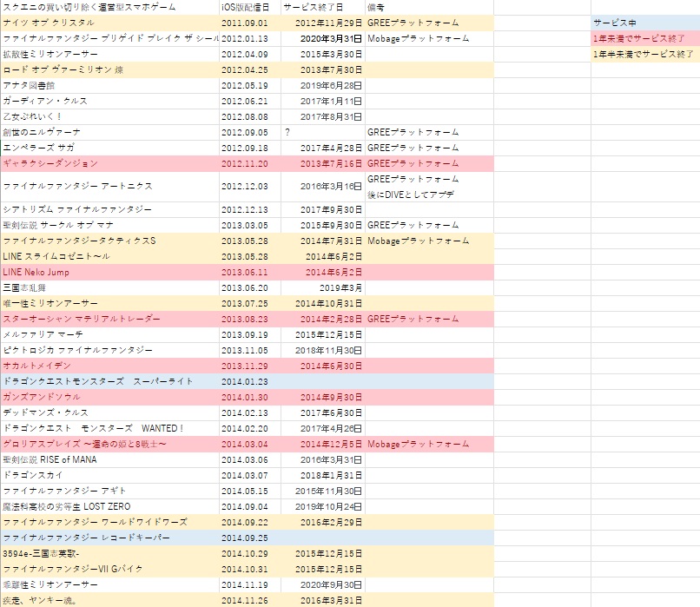Select cell "ドラゴンスカイ"

pyautogui.click(x=109, y=475)
